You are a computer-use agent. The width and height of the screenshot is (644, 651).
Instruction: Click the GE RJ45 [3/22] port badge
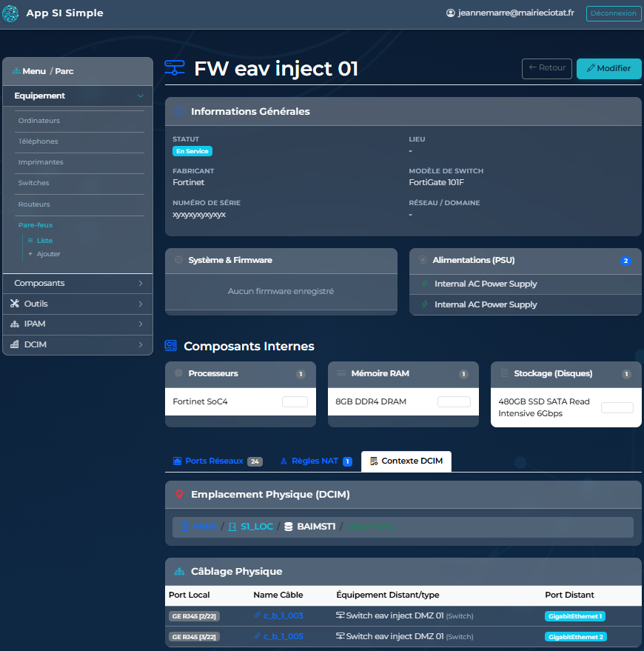pyautogui.click(x=194, y=637)
